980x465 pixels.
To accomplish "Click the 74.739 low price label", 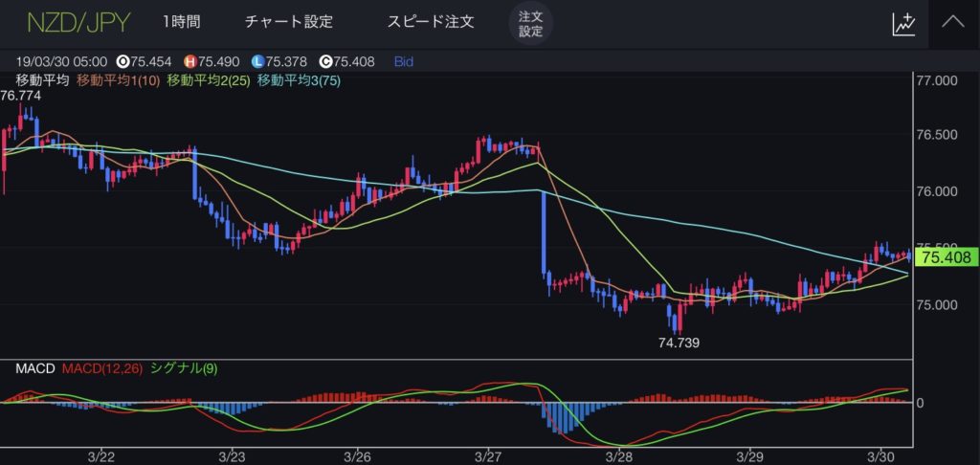I will (x=679, y=342).
